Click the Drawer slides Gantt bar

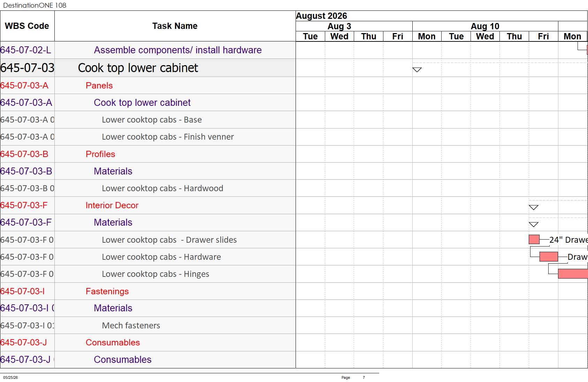coord(534,240)
